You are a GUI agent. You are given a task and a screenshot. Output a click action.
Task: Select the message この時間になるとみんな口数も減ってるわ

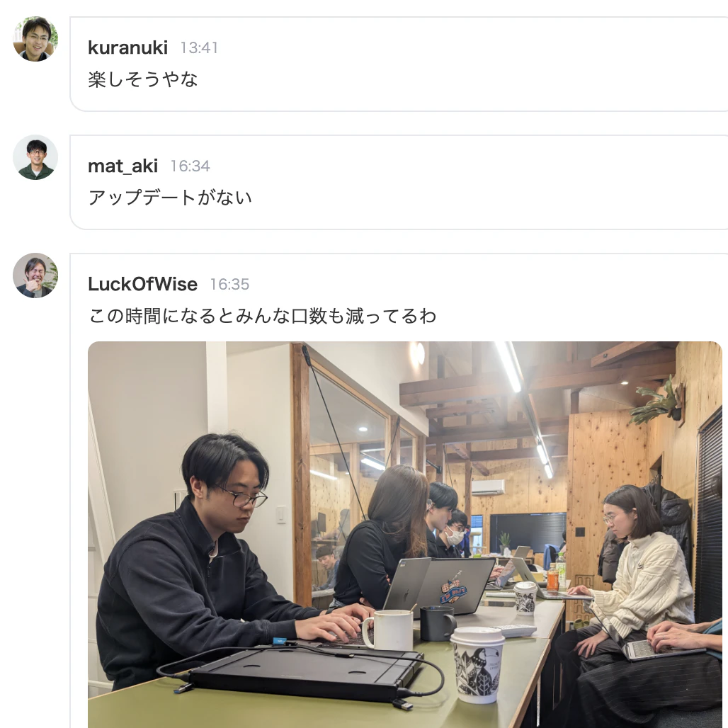(262, 316)
